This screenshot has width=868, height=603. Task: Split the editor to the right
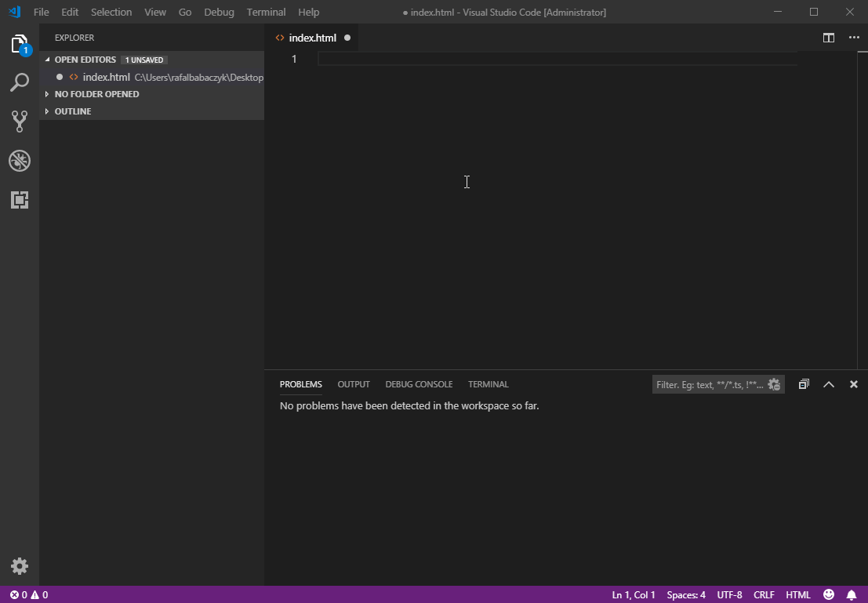pos(829,38)
